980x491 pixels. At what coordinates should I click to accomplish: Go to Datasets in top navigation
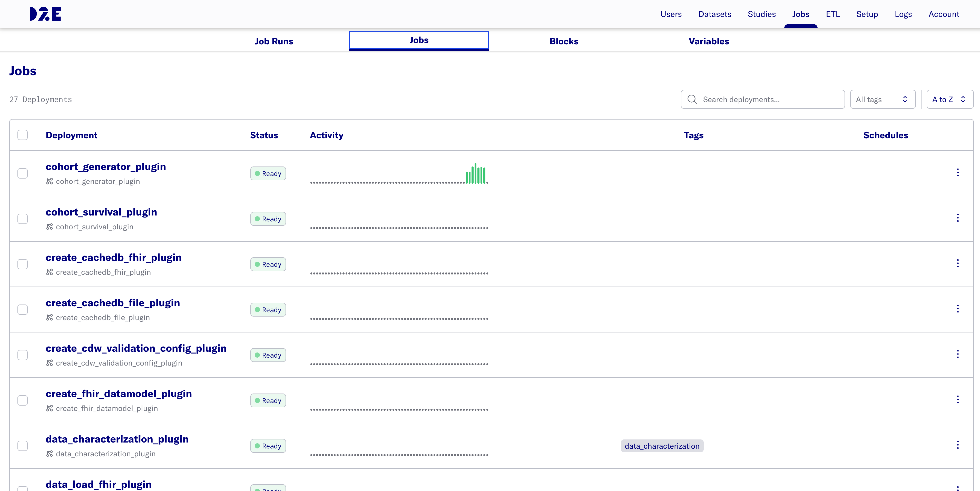pyautogui.click(x=714, y=14)
